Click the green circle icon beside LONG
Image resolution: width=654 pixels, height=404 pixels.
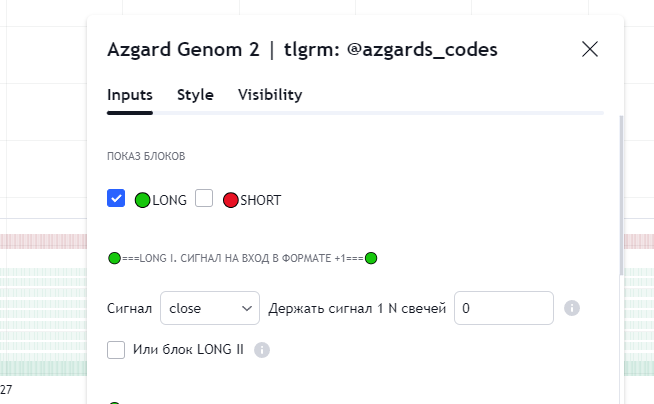point(143,200)
